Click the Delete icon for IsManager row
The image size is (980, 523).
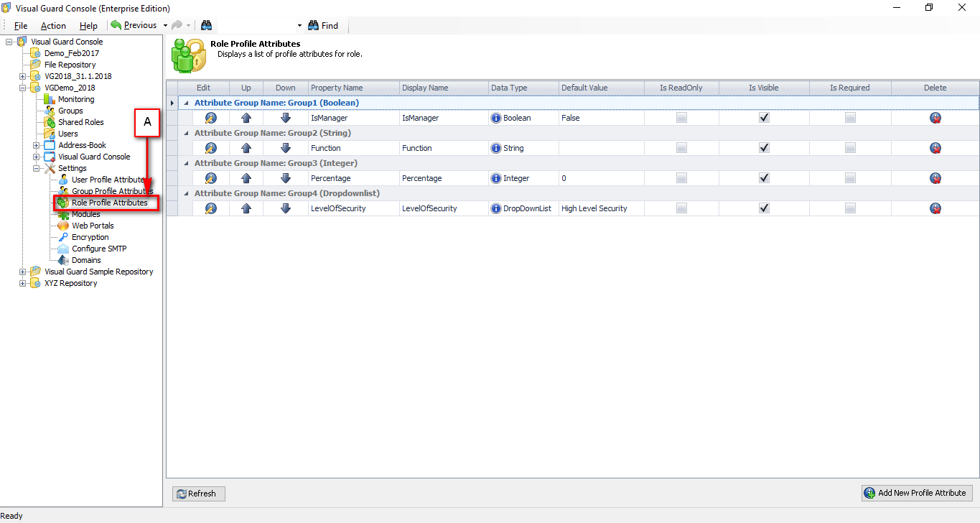tap(935, 118)
